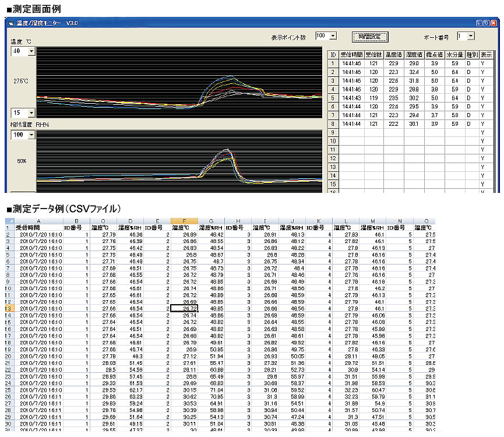Select sensor row with ID 3

click(x=333, y=81)
